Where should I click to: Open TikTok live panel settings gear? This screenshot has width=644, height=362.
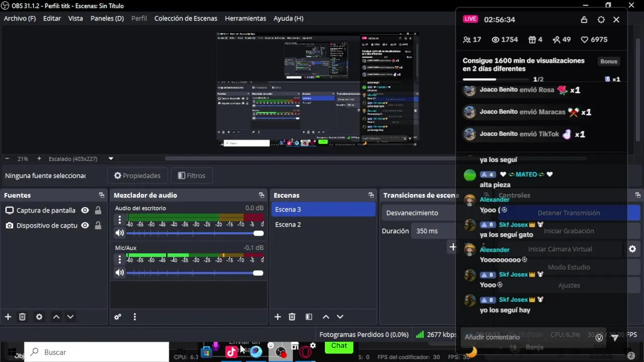(601, 20)
